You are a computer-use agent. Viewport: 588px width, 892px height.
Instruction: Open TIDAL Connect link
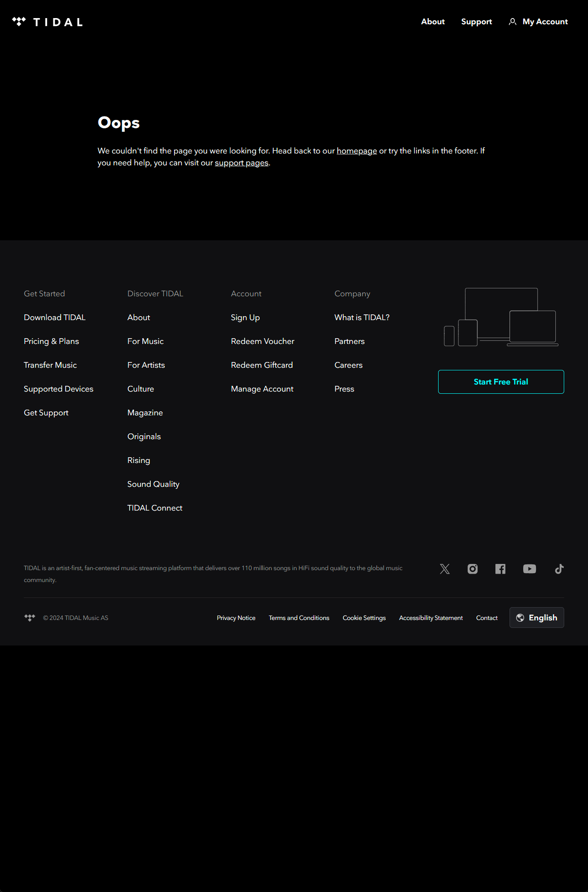tap(155, 508)
